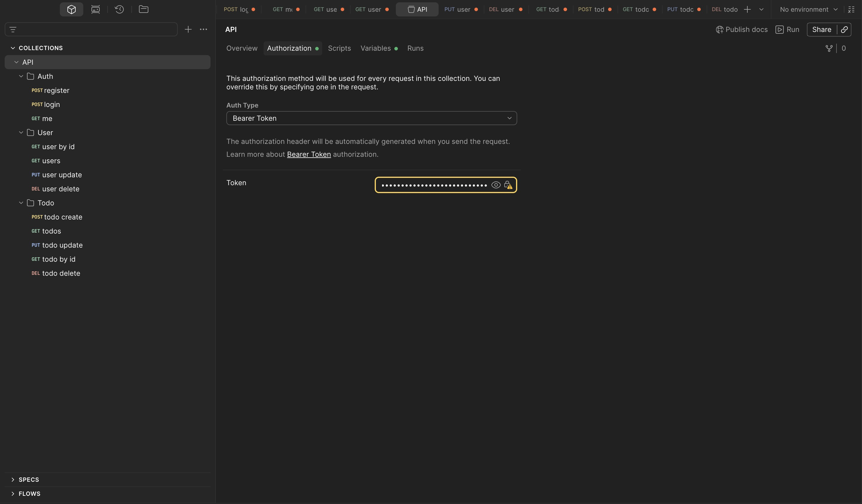Switch to the GET me request tab
The height and width of the screenshot is (504, 862).
pyautogui.click(x=286, y=10)
